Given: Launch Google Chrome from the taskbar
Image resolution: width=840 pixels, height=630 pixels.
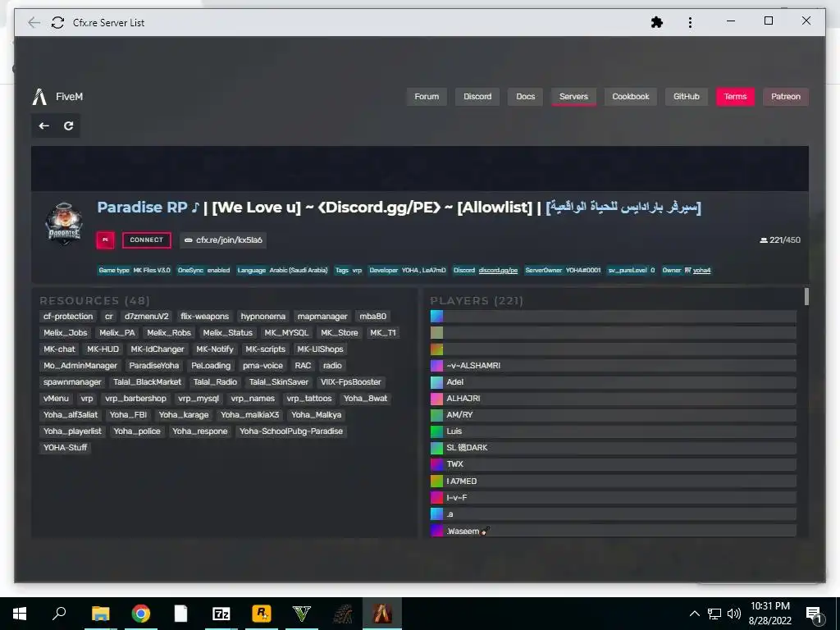Looking at the screenshot, I should pos(140,614).
